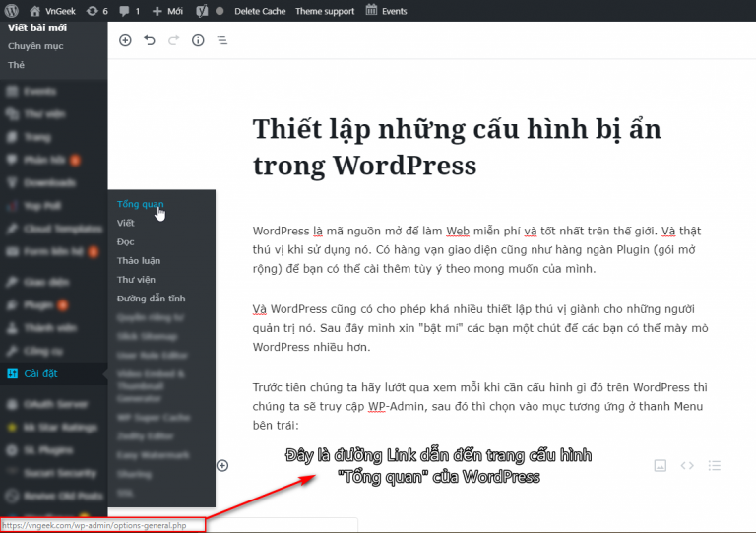Open Theme support in admin bar

(325, 11)
